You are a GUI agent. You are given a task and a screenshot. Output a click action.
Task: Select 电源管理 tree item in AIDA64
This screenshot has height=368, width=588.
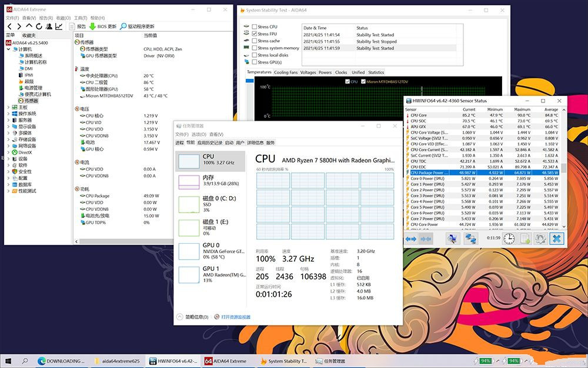click(x=30, y=88)
